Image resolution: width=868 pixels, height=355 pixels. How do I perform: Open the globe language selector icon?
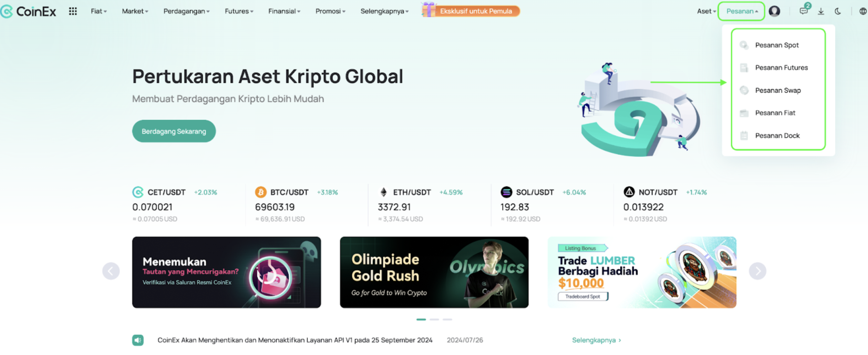click(x=863, y=11)
